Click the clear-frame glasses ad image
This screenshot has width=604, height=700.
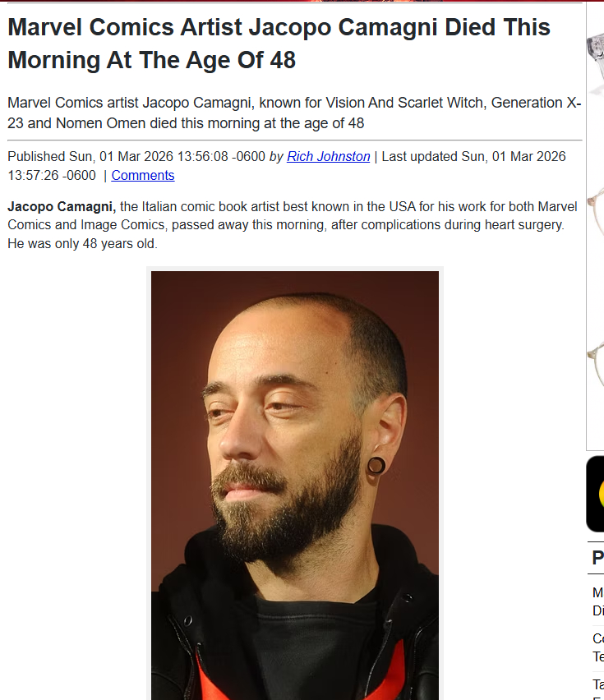click(596, 62)
